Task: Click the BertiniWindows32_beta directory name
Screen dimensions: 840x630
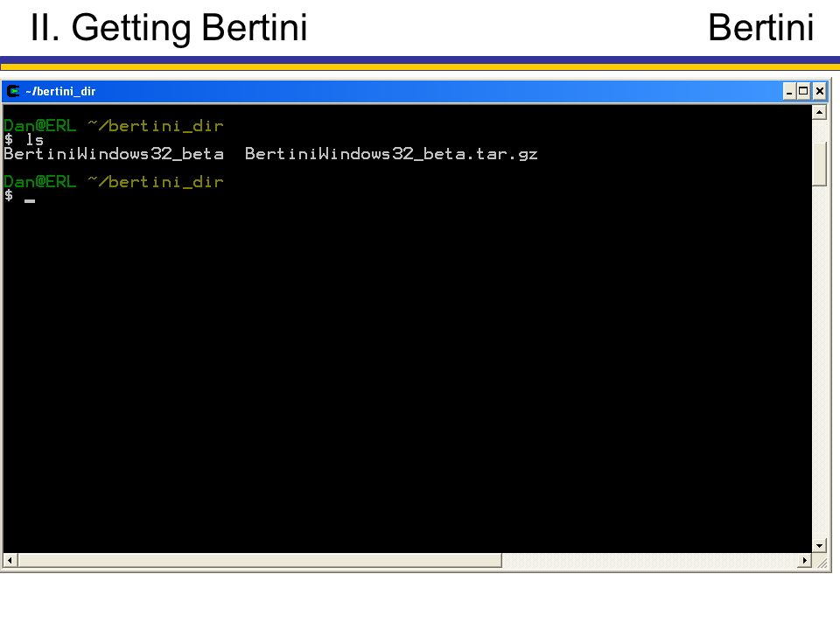Action: pyautogui.click(x=114, y=154)
